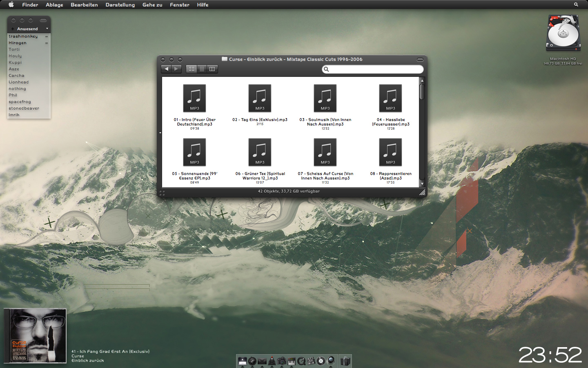Select contact Houly in buddy list
Screen dimensions: 588x368
click(x=29, y=56)
